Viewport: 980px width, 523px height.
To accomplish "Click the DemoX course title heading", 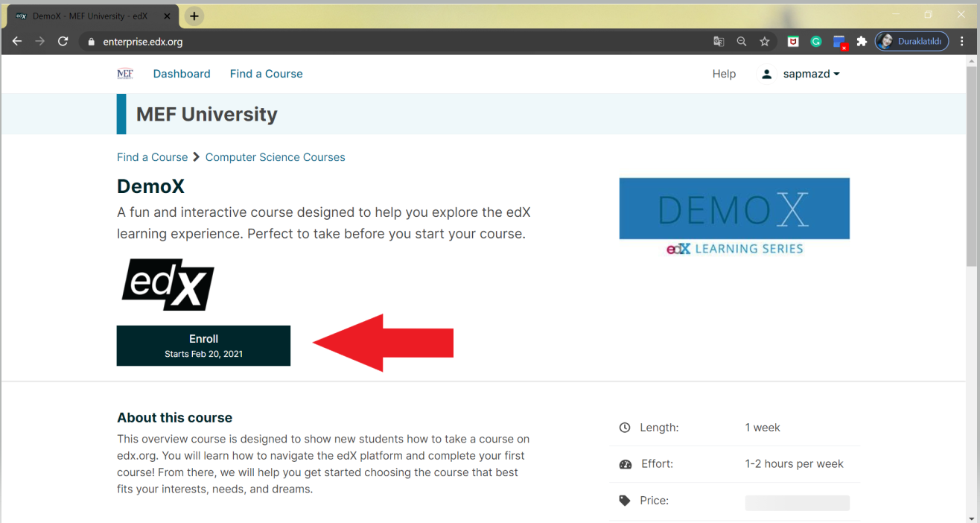I will click(x=150, y=186).
